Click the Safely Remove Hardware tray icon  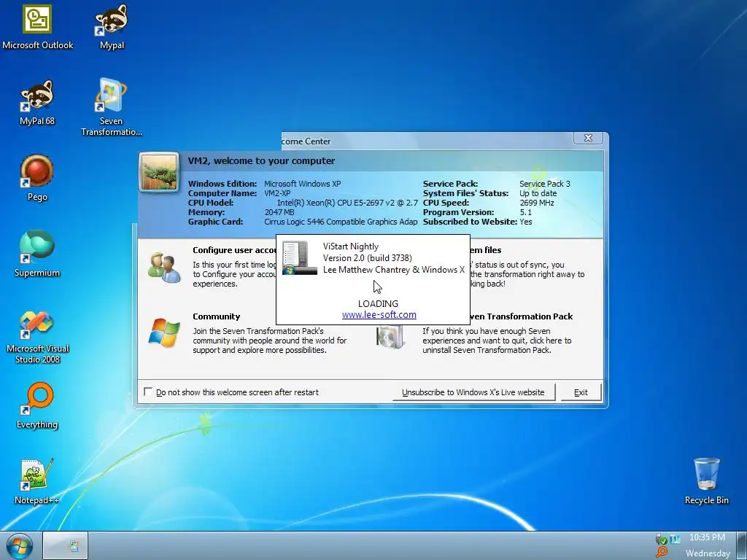pos(661,539)
